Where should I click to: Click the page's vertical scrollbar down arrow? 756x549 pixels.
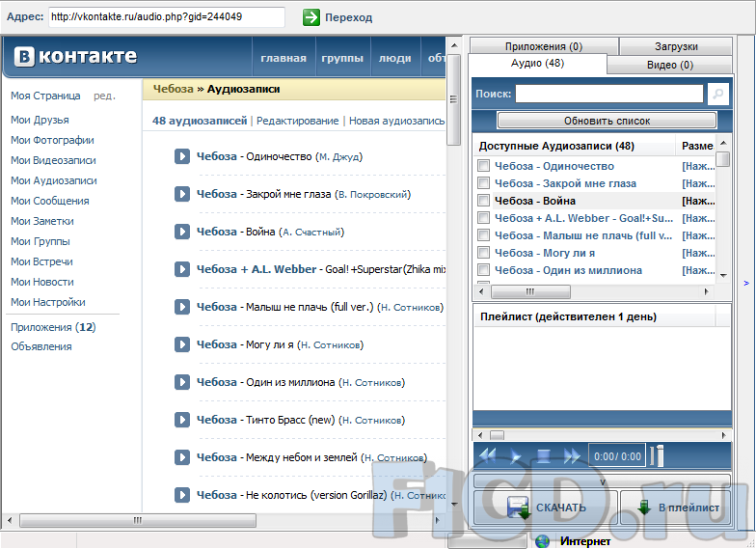point(453,505)
